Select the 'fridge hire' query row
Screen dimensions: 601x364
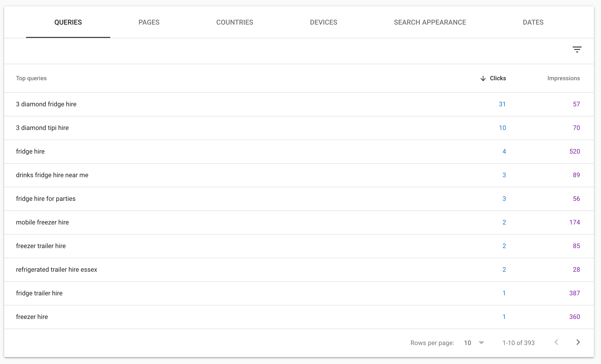[299, 152]
